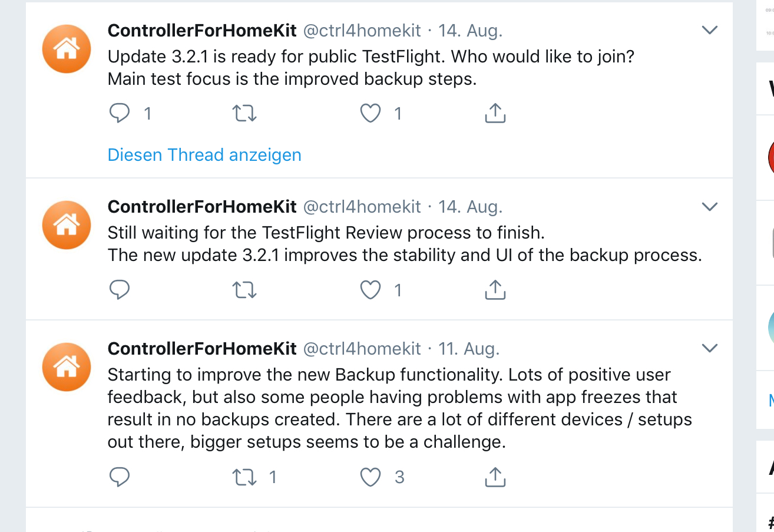
Task: Click "Diesen Thread anzeigen" link
Action: 204,155
